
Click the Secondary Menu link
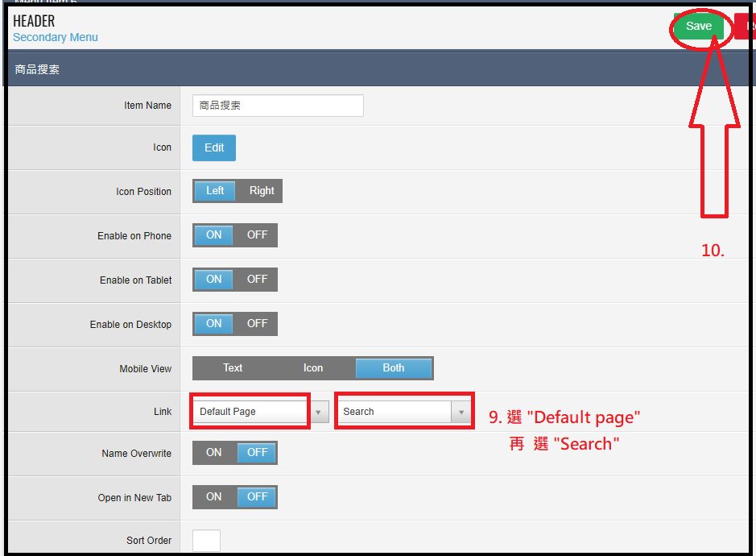click(56, 37)
